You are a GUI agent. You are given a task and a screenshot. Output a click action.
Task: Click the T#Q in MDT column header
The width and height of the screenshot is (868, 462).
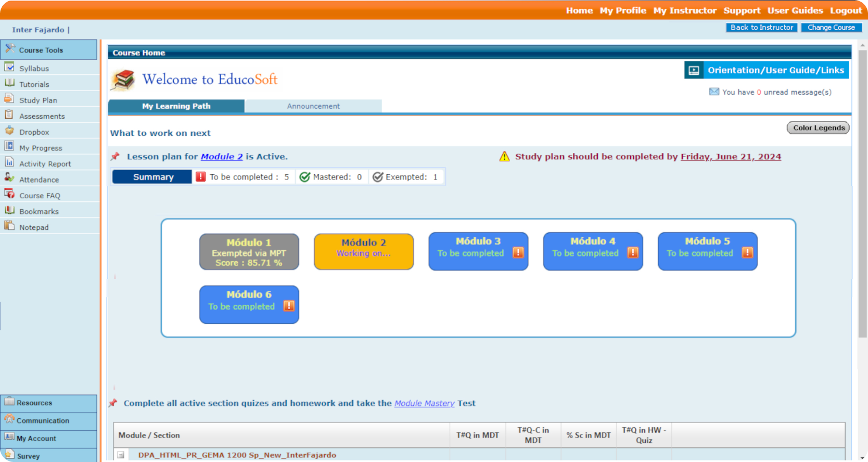[477, 435]
